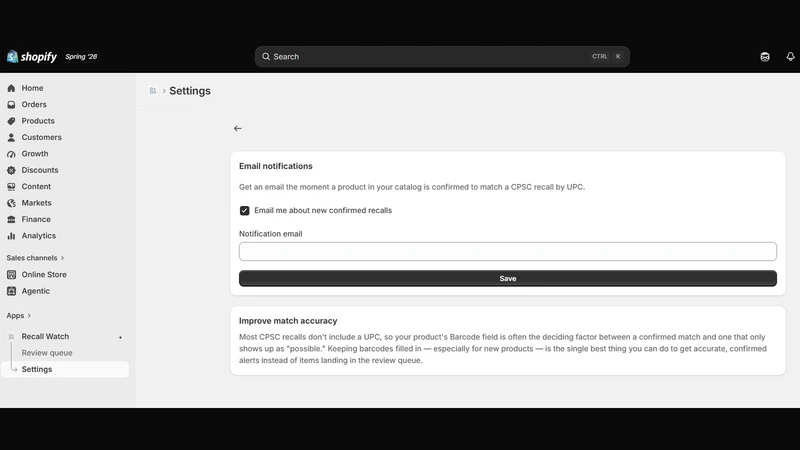The width and height of the screenshot is (800, 450).
Task: Click the Recall Watch app icon
Action: click(x=11, y=337)
